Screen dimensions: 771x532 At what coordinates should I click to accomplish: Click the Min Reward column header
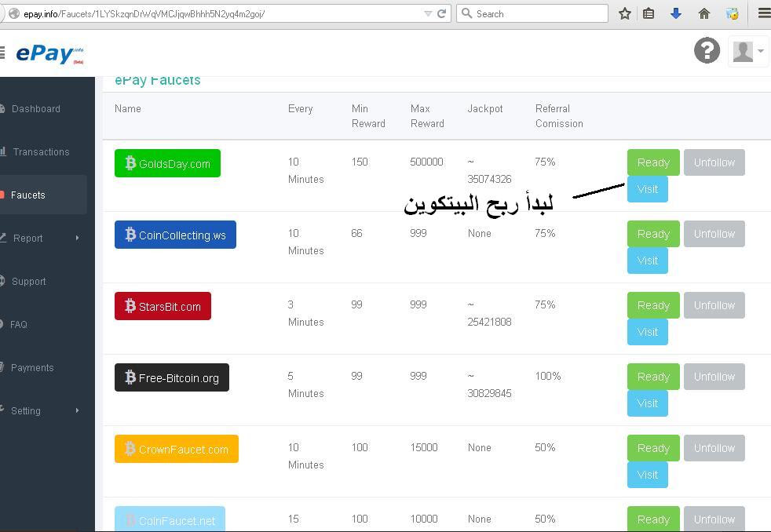click(367, 116)
